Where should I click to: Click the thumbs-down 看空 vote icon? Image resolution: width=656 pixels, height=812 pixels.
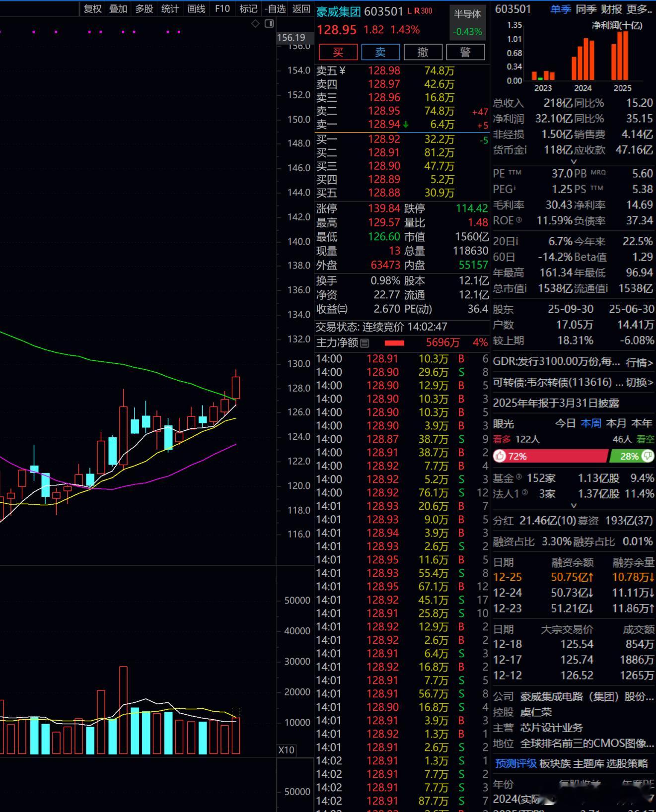[648, 456]
